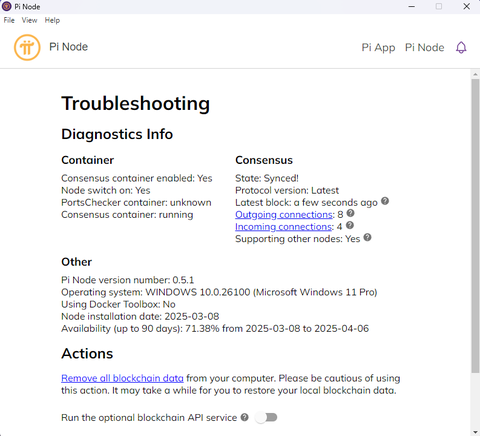This screenshot has height=436, width=480.
Task: Open the File menu
Action: click(x=9, y=20)
